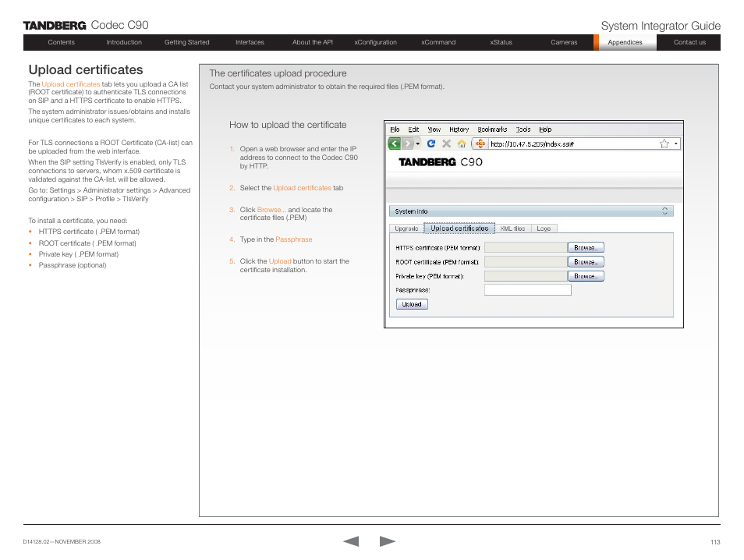Click the bookmark star icon in address bar
Screen dimensions: 744x560
pos(664,144)
